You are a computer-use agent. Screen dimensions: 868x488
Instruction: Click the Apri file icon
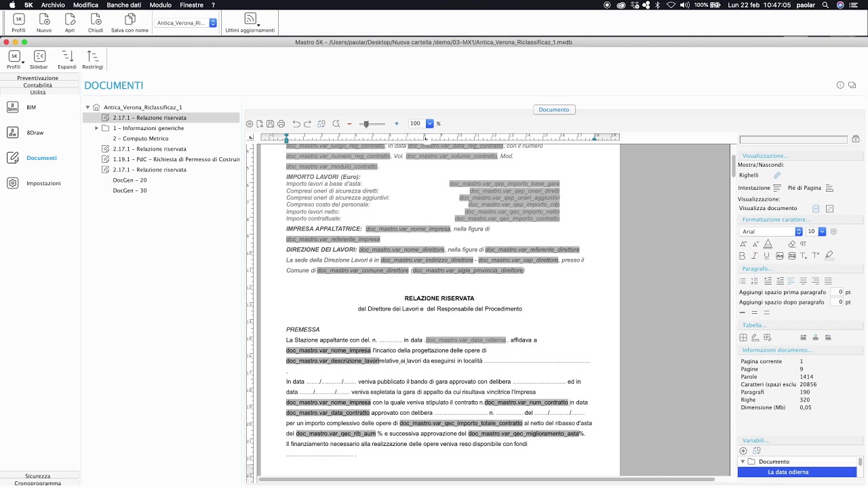point(70,19)
